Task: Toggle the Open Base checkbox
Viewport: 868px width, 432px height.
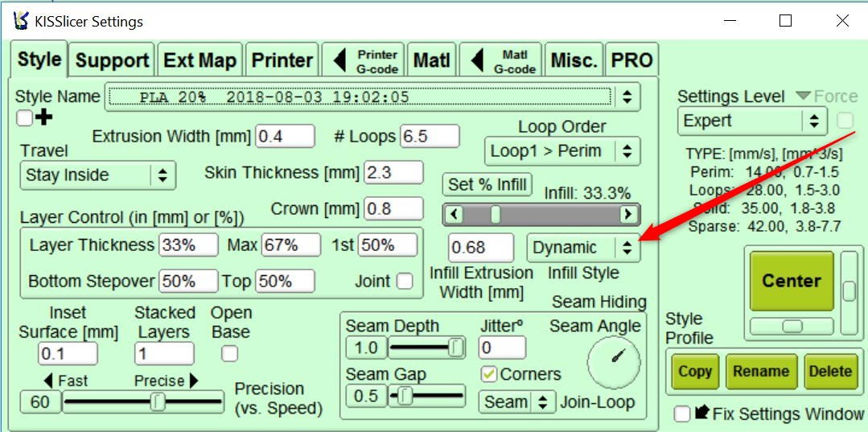Action: pyautogui.click(x=229, y=353)
